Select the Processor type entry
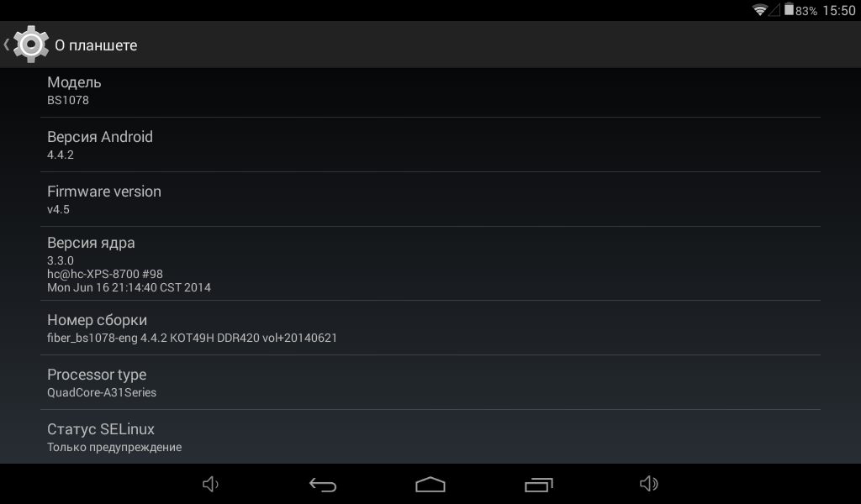861x504 pixels. (x=430, y=382)
